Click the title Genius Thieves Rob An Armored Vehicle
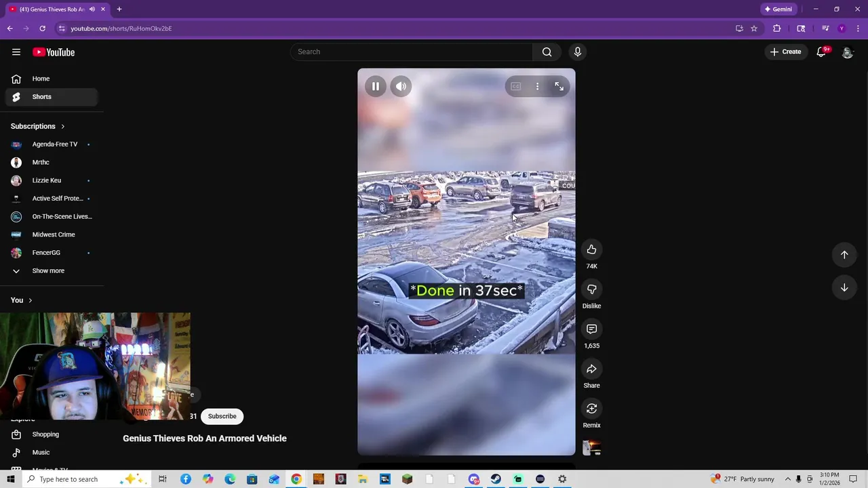Screen dimensions: 868x488 pos(205,439)
